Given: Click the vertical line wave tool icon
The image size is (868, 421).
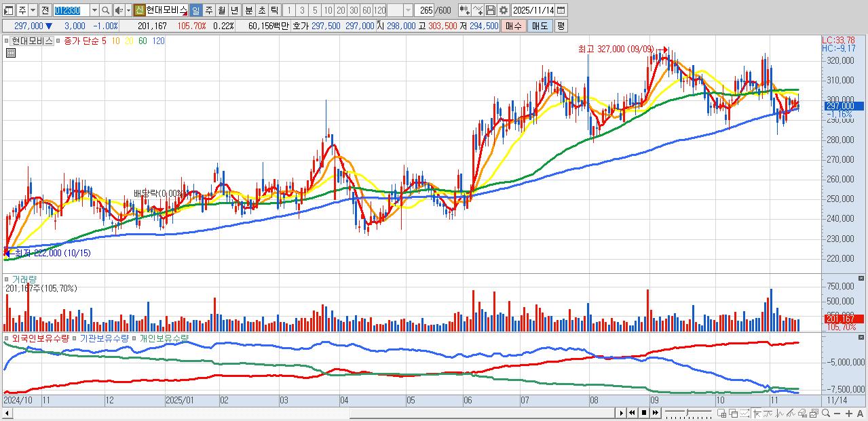Looking at the screenshot, I should 779,413.
